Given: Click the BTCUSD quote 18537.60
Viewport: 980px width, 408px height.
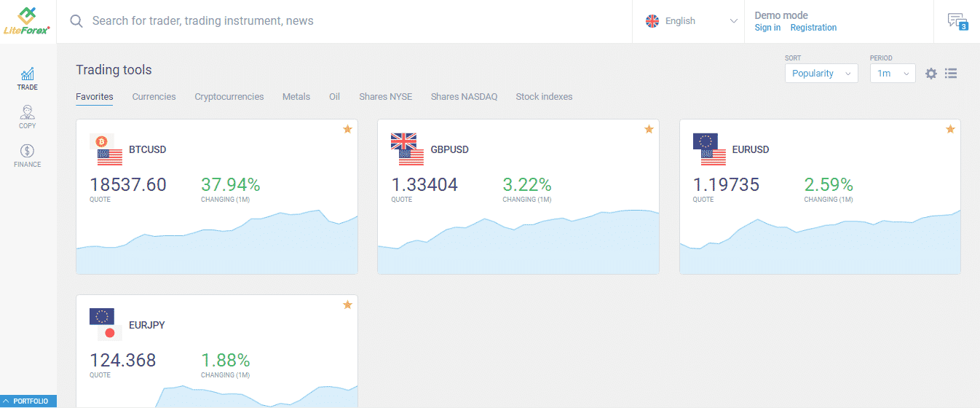Looking at the screenshot, I should [128, 184].
